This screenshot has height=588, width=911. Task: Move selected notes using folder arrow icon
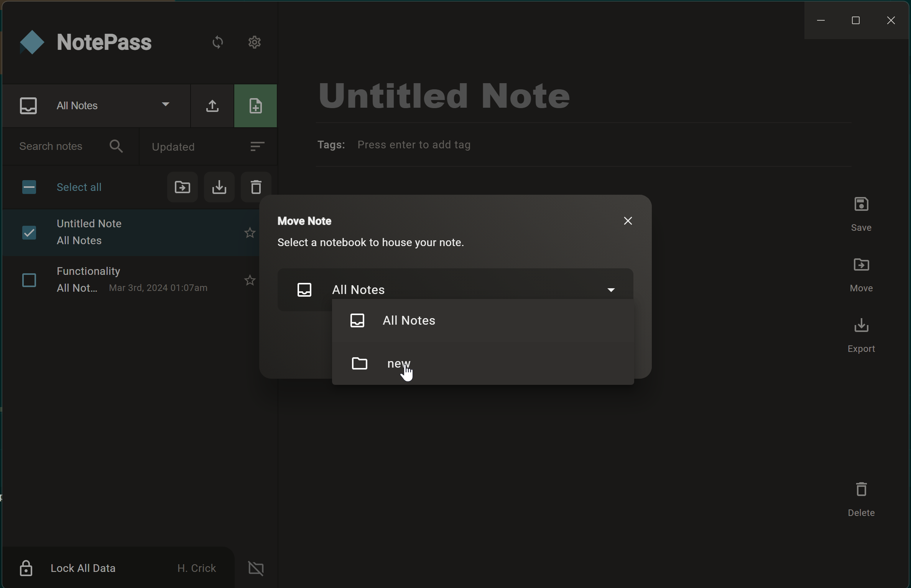[x=183, y=187]
